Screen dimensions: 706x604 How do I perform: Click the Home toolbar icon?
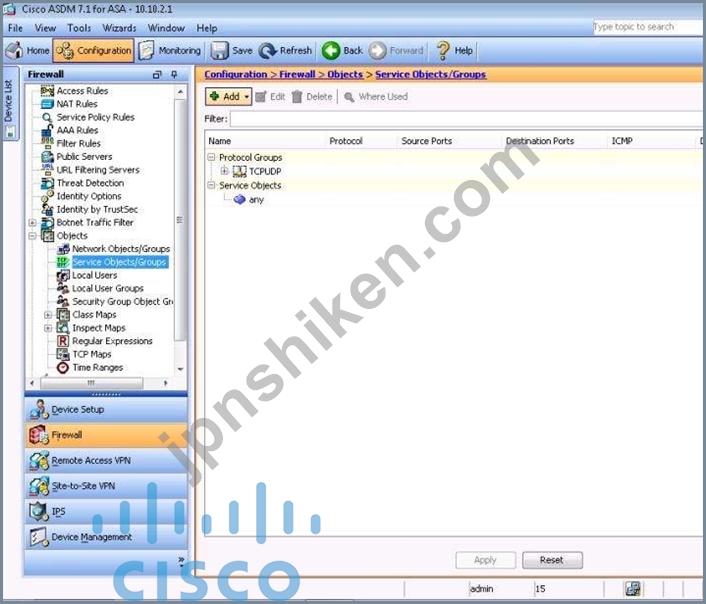[x=14, y=50]
